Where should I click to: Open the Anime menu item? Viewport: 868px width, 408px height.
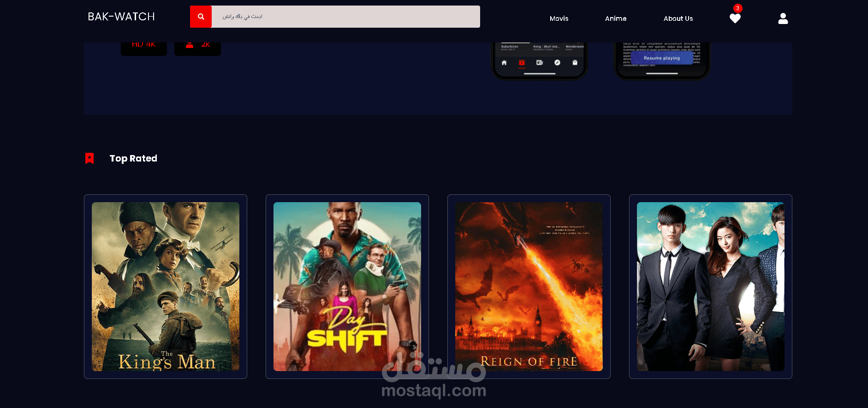pyautogui.click(x=616, y=18)
